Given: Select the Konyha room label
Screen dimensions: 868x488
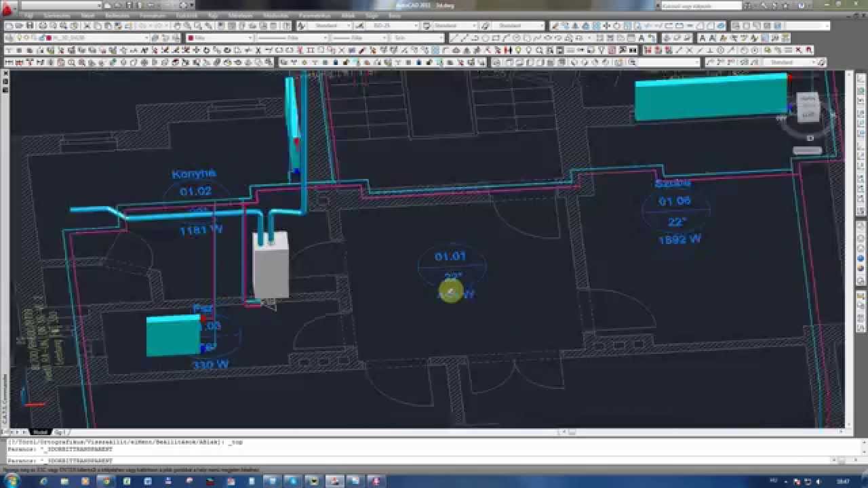Looking at the screenshot, I should point(193,174).
